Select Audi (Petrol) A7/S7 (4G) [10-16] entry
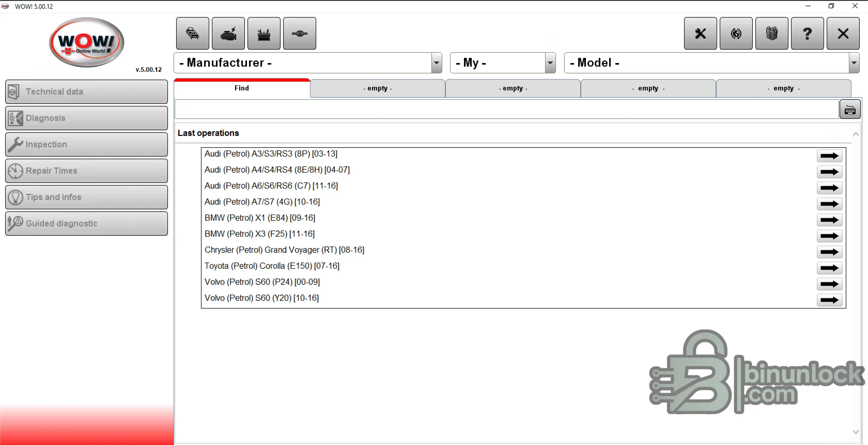Image resolution: width=868 pixels, height=445 pixels. coord(262,202)
